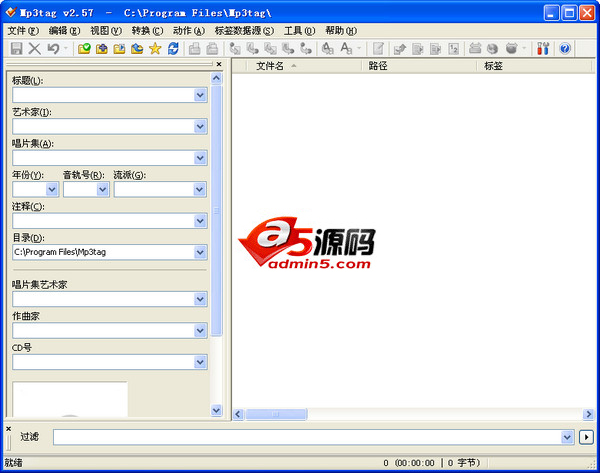Click the Text file to Tag convert icon
The height and width of the screenshot is (473, 600).
(288, 49)
